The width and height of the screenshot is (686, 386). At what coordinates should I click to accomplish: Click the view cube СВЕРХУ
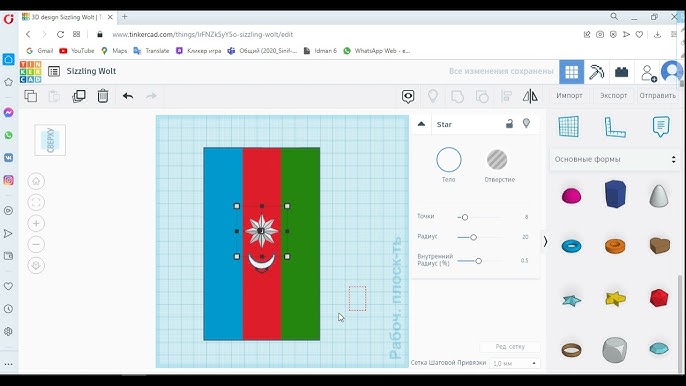coord(50,140)
